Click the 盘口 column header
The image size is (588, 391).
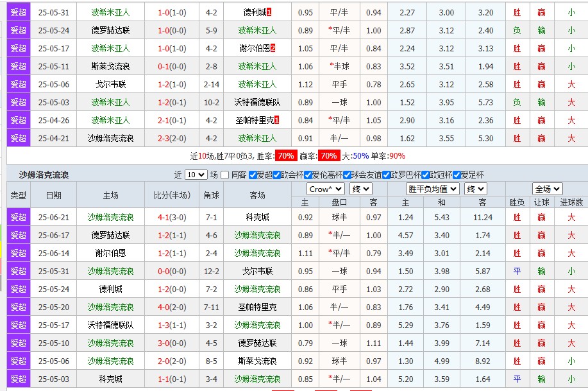point(337,204)
